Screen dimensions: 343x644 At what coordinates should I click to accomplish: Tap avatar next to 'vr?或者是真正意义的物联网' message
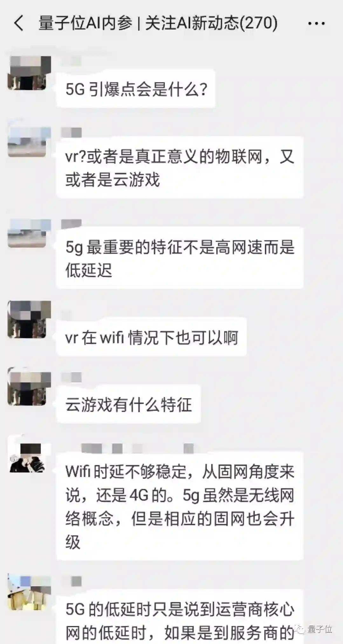29,142
